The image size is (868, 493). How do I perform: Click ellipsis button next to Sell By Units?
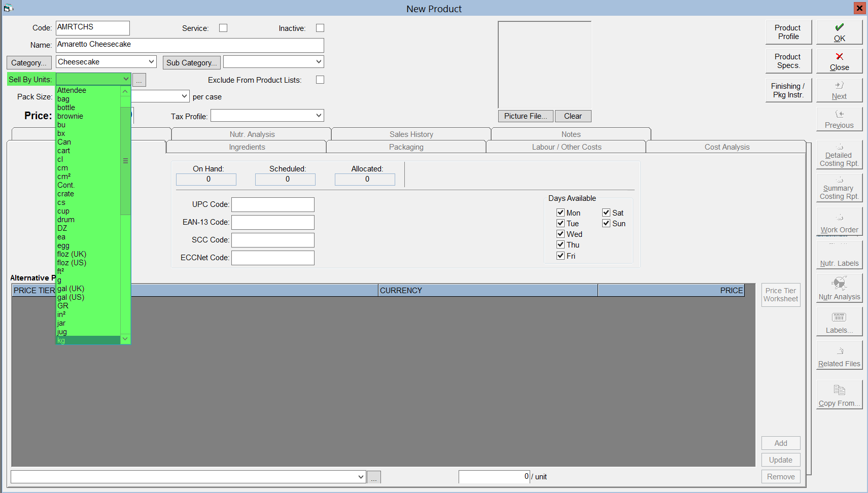coord(139,80)
